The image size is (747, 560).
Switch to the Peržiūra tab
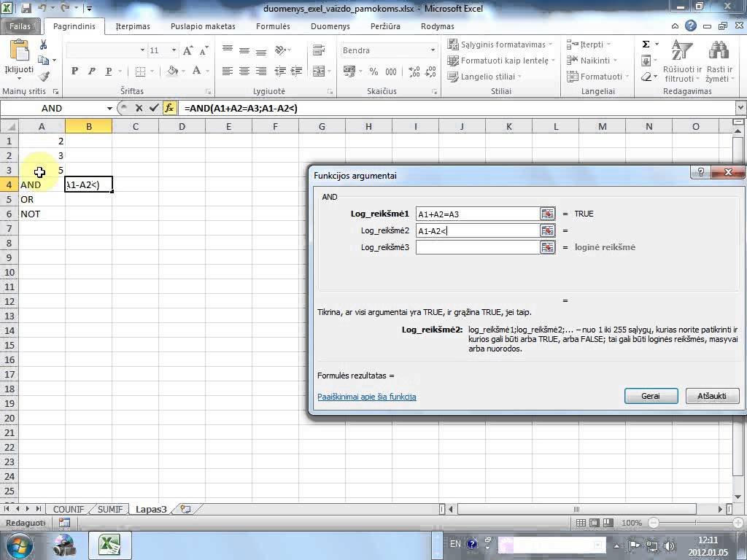click(385, 26)
